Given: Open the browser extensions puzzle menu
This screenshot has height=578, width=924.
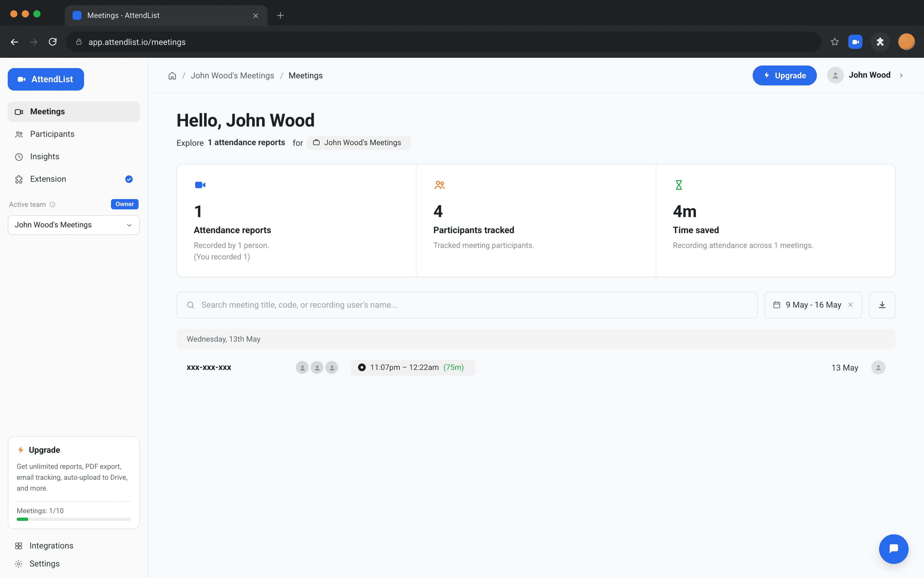Looking at the screenshot, I should tap(880, 42).
